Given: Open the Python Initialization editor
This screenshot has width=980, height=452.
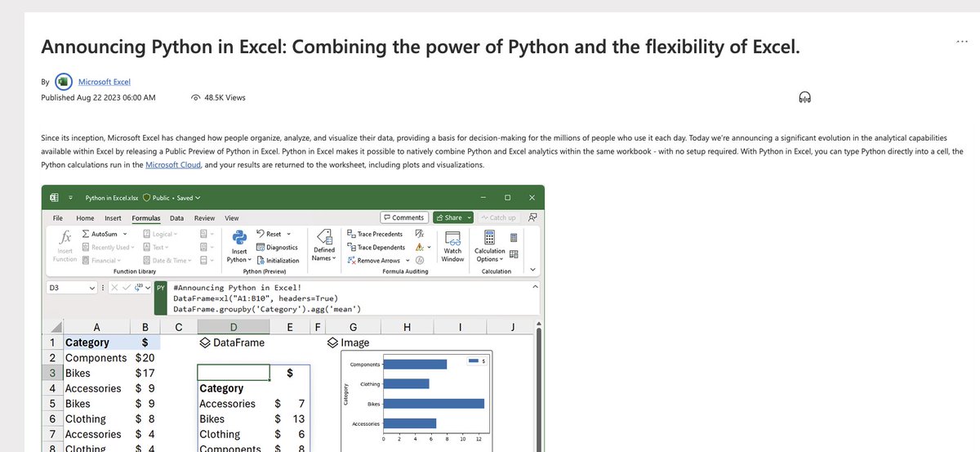Looking at the screenshot, I should pyautogui.click(x=277, y=261).
